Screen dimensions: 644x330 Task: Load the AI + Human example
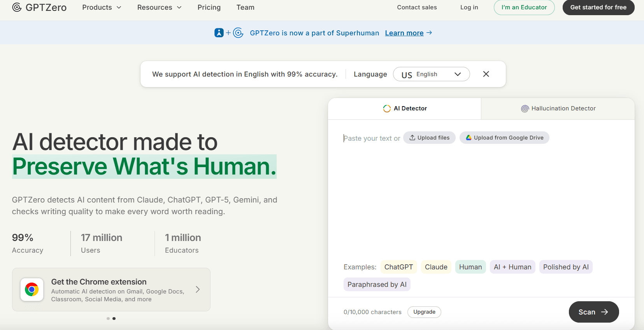pyautogui.click(x=512, y=267)
